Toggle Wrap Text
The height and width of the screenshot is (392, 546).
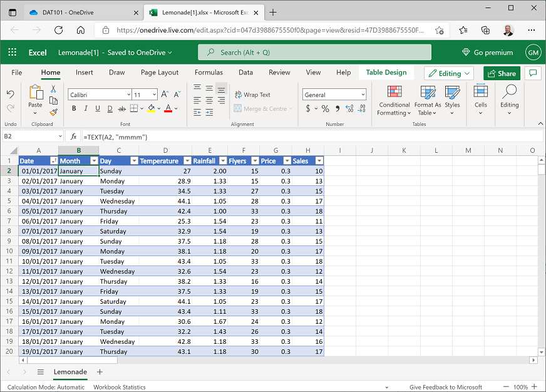coord(253,95)
